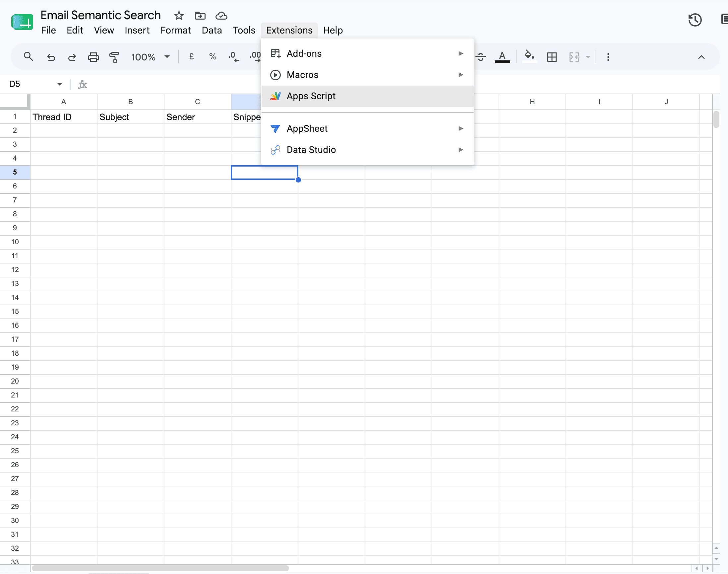Open the Format menu

[176, 30]
